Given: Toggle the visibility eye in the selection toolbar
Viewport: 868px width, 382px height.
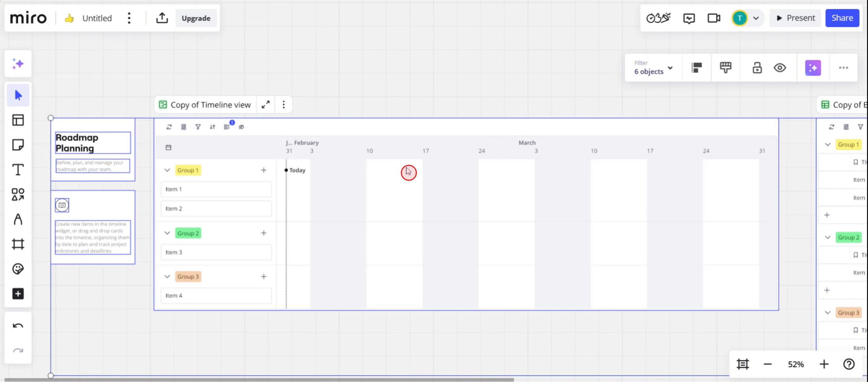Looking at the screenshot, I should point(779,68).
